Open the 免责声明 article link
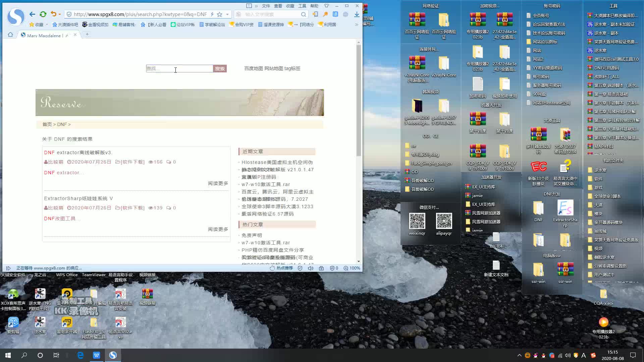 [252, 235]
